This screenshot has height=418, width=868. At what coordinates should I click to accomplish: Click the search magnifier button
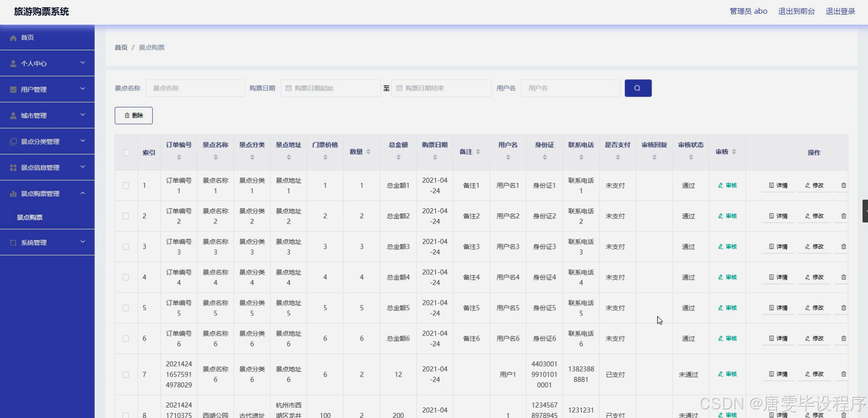point(638,88)
